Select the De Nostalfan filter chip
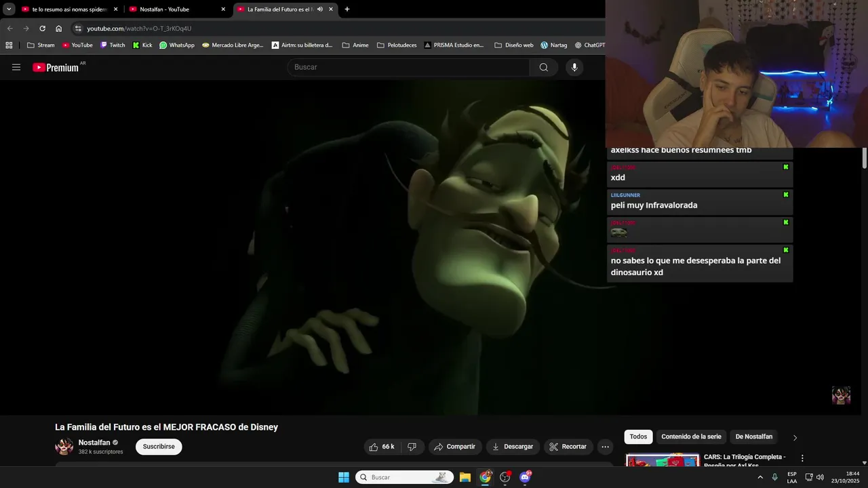Screen dimensions: 868x488 pyautogui.click(x=754, y=437)
